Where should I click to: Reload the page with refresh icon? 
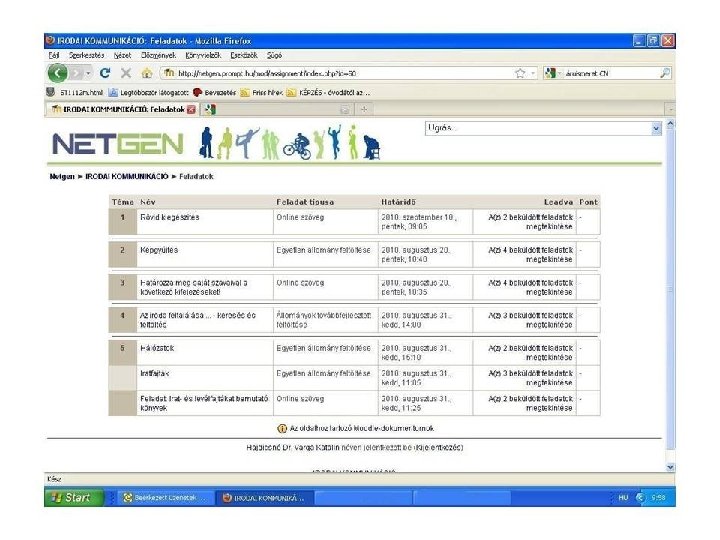(105, 73)
